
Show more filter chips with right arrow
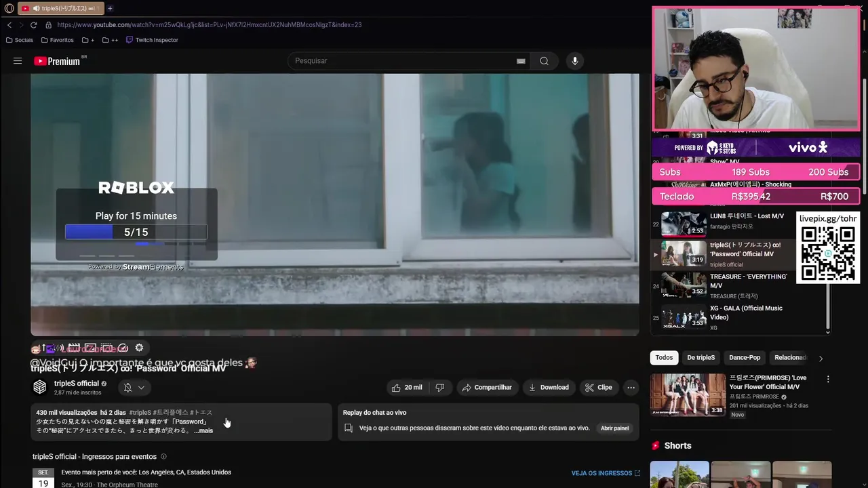coord(821,359)
